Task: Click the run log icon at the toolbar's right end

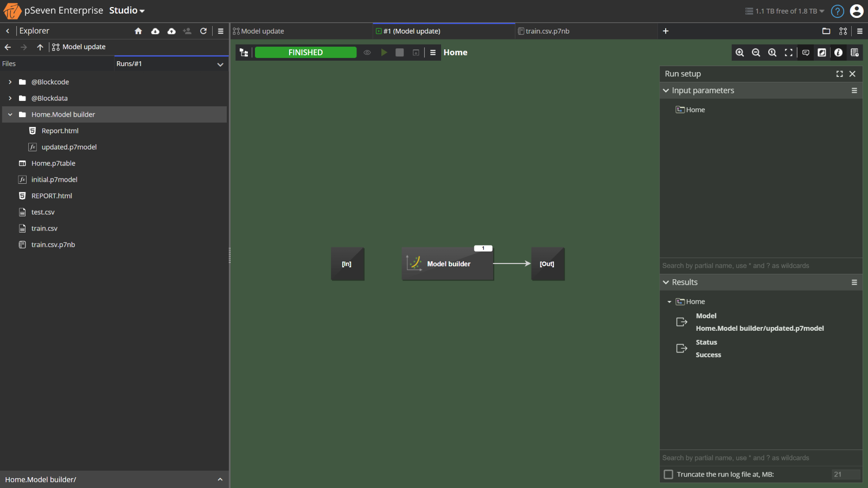Action: (854, 52)
